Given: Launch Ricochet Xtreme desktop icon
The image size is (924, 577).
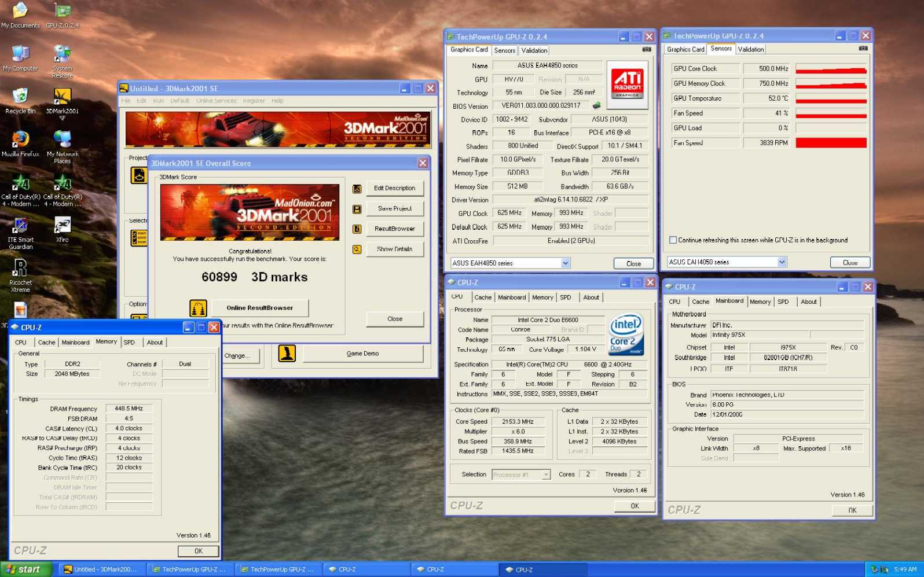Looking at the screenshot, I should 20,276.
